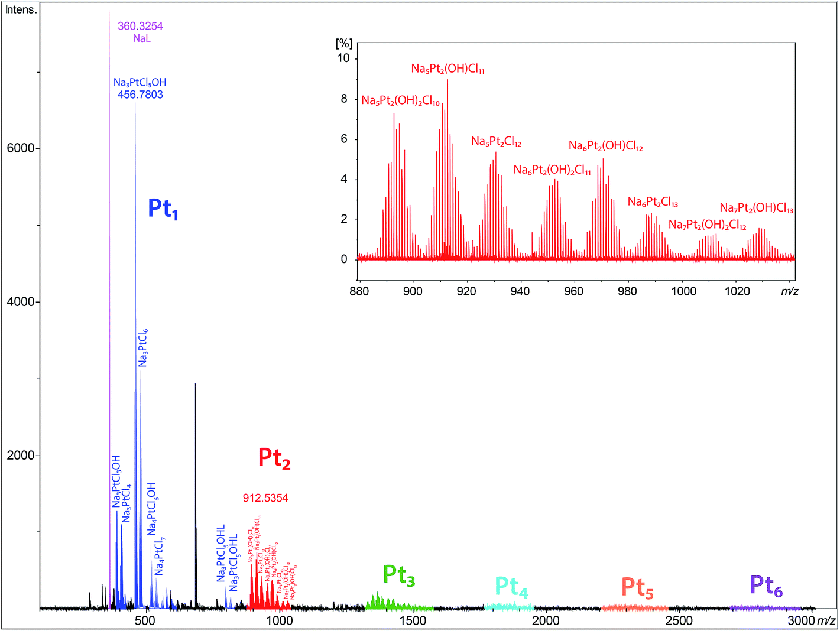The image size is (840, 631).
Task: Select the green Pt3 group label
Action: pos(399,575)
